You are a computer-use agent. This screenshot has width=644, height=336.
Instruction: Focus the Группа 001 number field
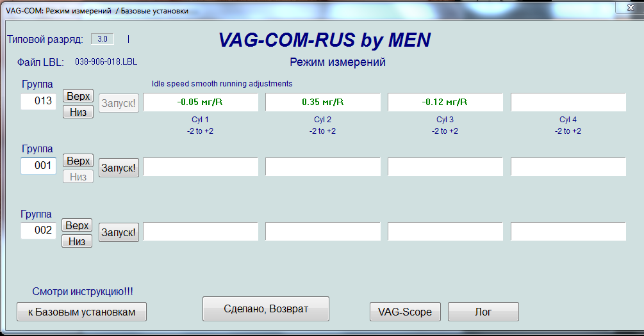click(x=38, y=166)
